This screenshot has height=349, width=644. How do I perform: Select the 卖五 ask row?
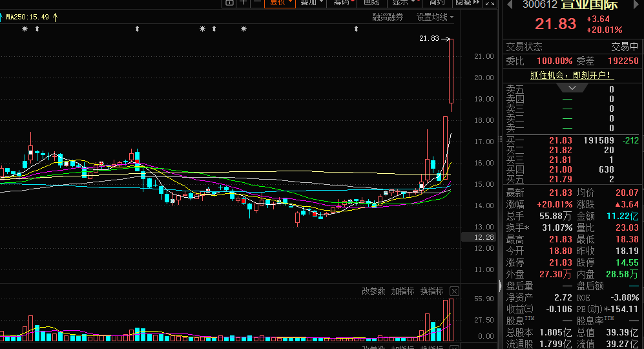(572, 89)
